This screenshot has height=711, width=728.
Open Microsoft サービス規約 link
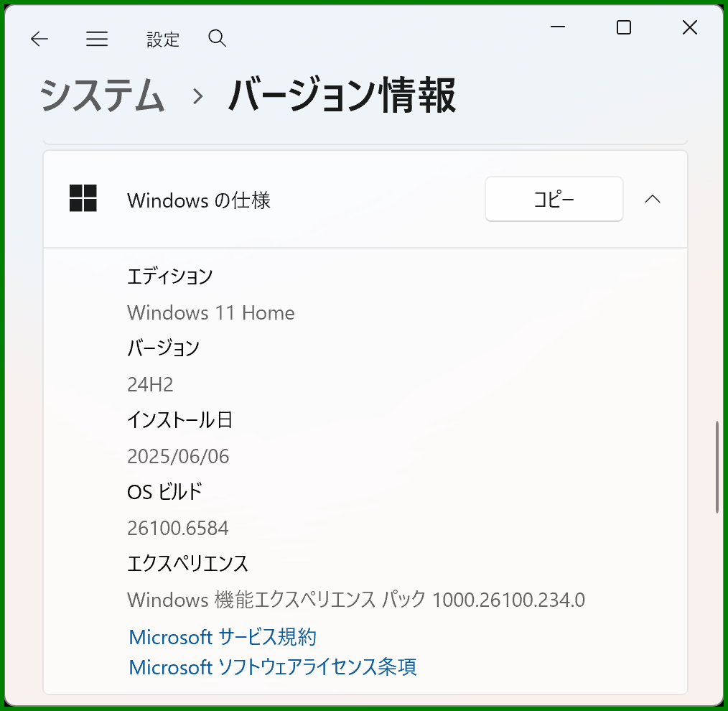(223, 637)
